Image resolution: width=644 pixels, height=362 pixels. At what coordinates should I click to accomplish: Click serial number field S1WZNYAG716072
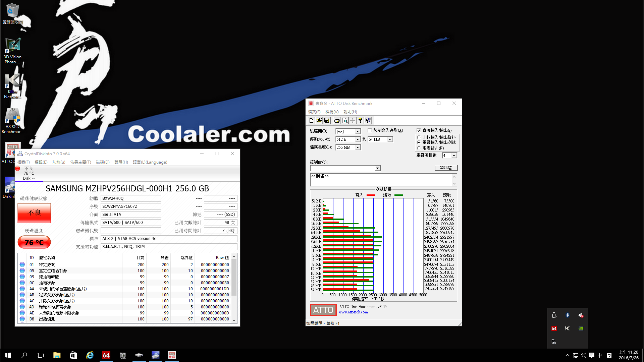coord(130,206)
